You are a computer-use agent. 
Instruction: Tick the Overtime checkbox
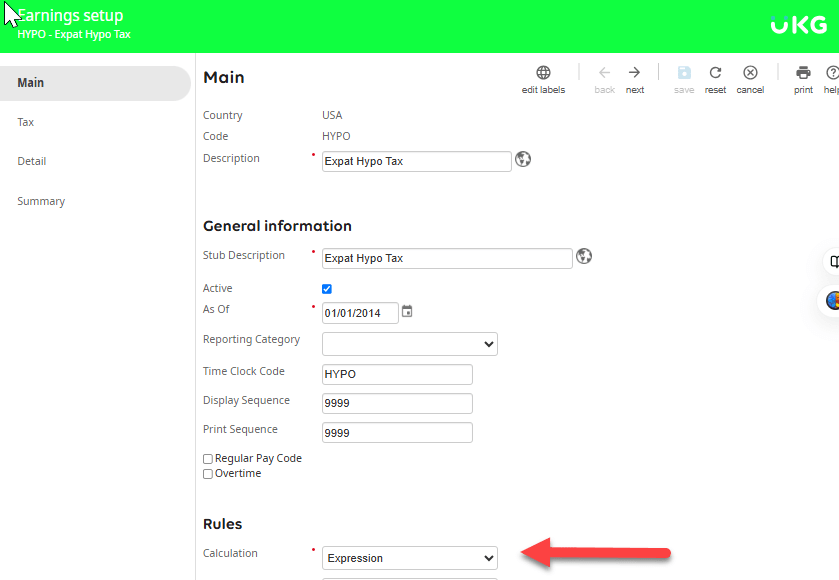(x=208, y=474)
